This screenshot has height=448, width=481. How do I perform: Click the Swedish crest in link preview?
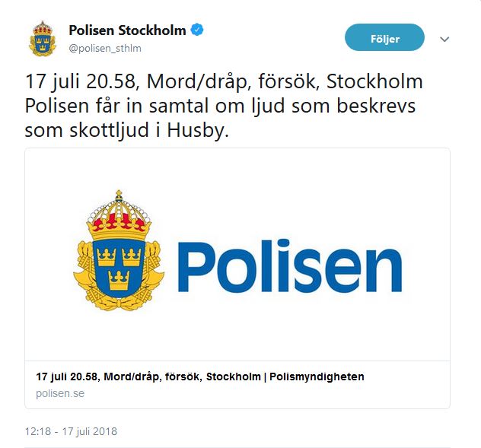(119, 250)
